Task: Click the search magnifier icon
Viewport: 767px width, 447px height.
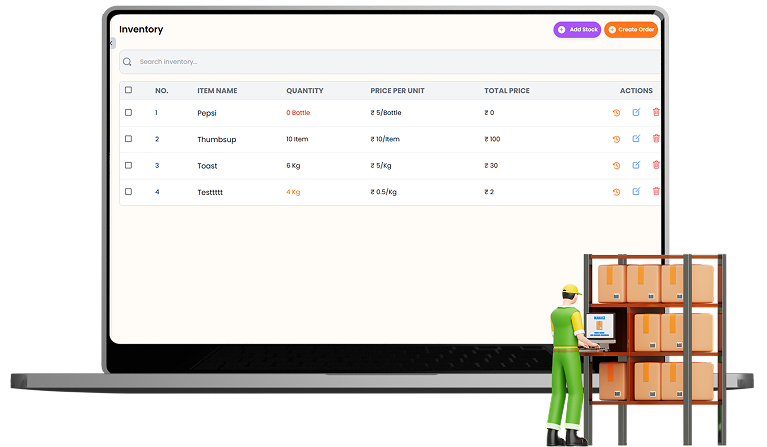Action: point(127,62)
